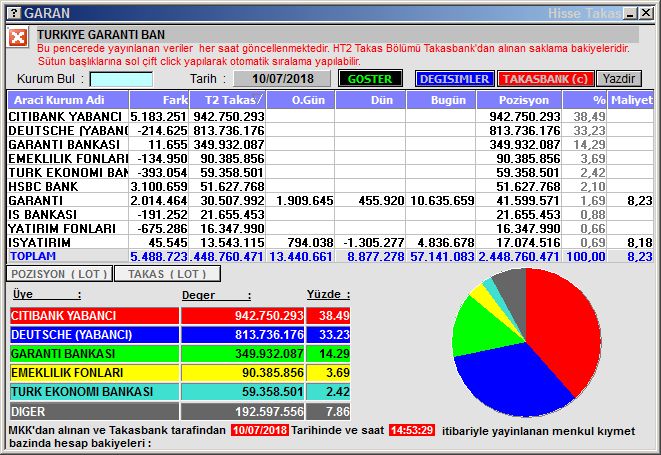Image resolution: width=661 pixels, height=455 pixels.
Task: Click the footer time 14:53:29
Action: (x=412, y=430)
